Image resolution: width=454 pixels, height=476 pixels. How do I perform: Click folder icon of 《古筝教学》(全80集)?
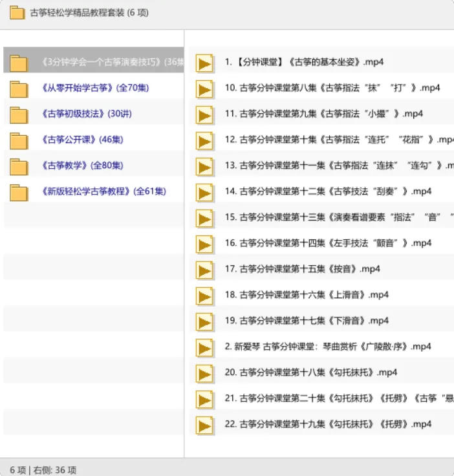click(x=19, y=167)
